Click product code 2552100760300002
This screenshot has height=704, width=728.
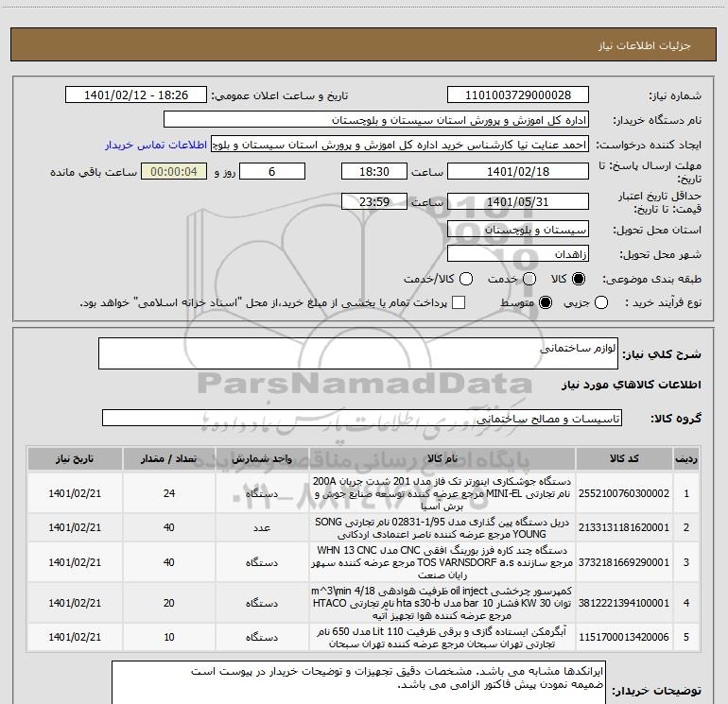[624, 493]
